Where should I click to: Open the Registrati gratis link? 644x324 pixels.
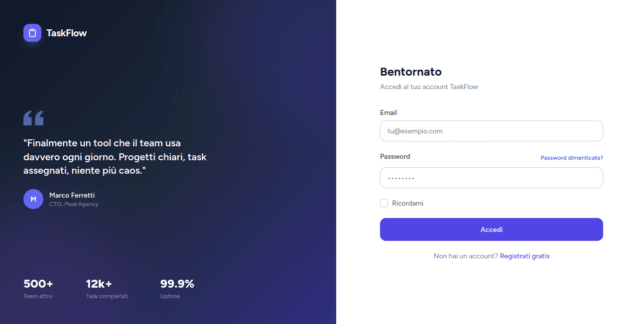pyautogui.click(x=524, y=256)
